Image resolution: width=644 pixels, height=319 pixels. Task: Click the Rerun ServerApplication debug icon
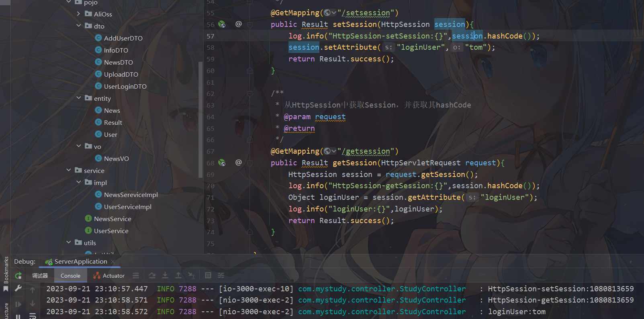click(x=18, y=276)
